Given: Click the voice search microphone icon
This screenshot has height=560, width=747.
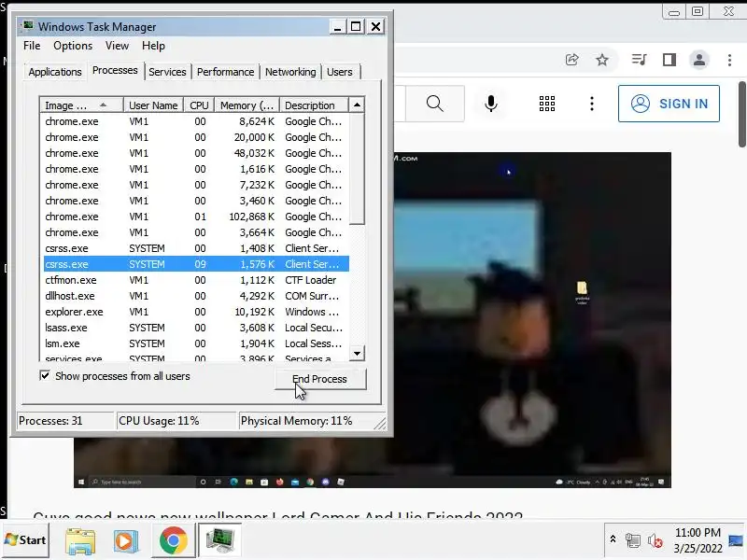Looking at the screenshot, I should [491, 104].
